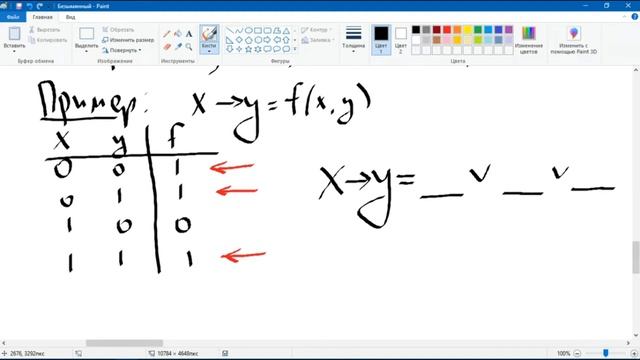Click the Redo arrow in title bar
The height and width of the screenshot is (360, 640).
40,6
